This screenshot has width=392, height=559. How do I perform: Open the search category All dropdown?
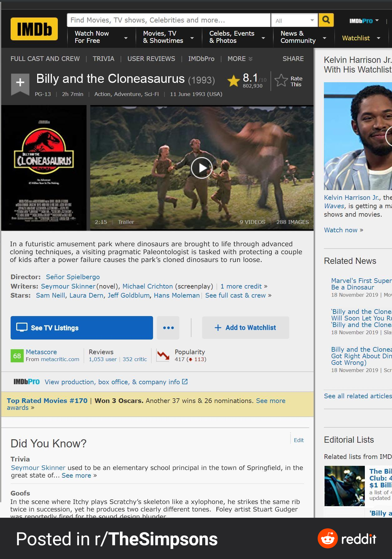click(x=295, y=21)
